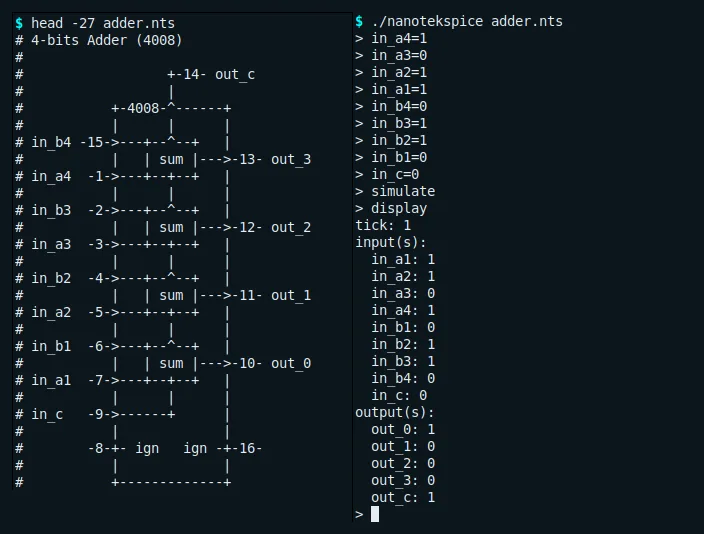Select the '> in_a2=1' prompt line
The height and width of the screenshot is (534, 704).
[391, 73]
